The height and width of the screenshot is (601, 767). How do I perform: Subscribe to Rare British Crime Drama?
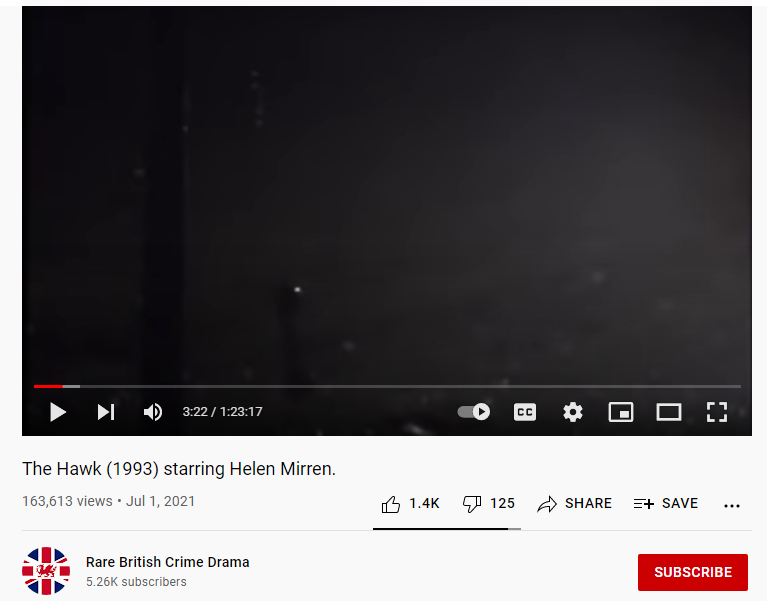click(693, 572)
